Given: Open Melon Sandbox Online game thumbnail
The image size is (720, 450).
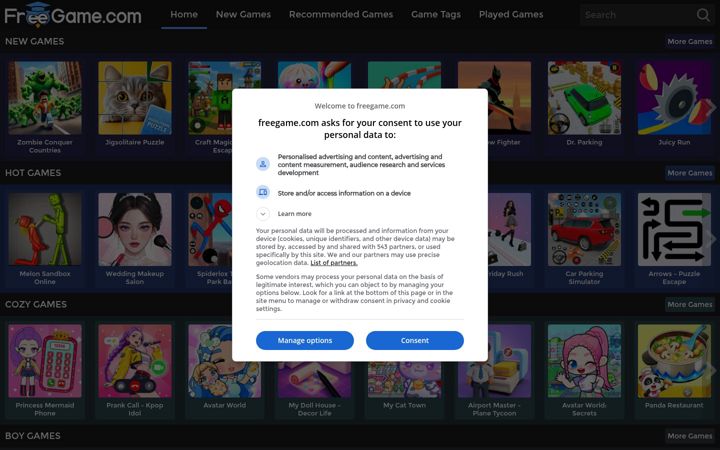Looking at the screenshot, I should [45, 229].
